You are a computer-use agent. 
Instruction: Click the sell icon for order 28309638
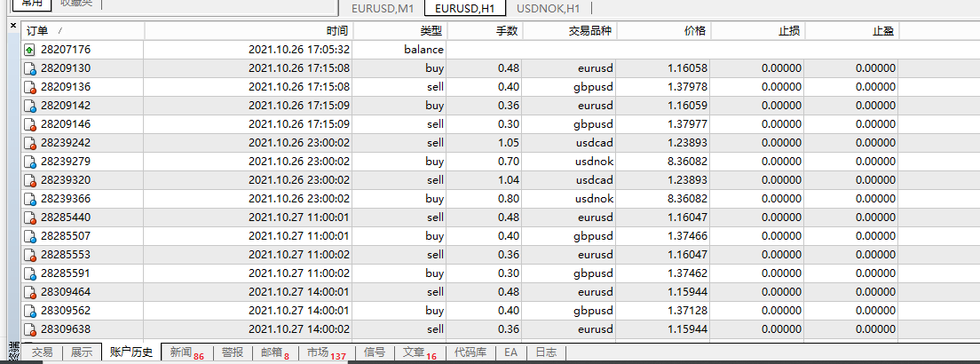point(30,329)
